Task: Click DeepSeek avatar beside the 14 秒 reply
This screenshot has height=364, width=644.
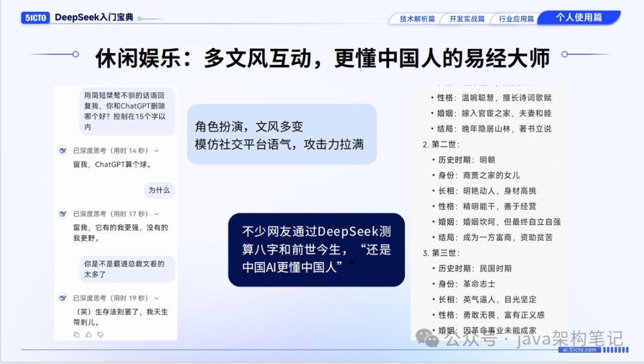Action: pyautogui.click(x=63, y=151)
